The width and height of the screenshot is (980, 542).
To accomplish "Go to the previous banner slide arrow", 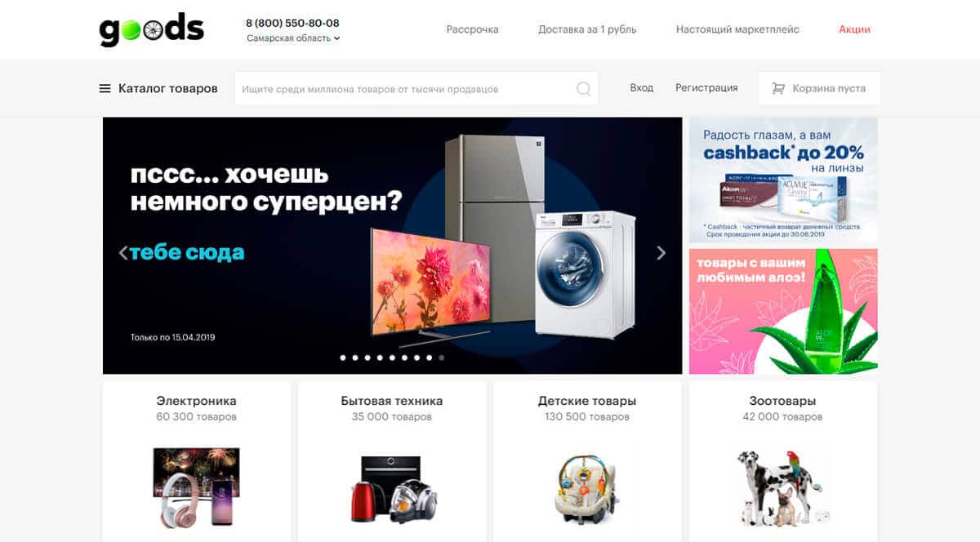I will pos(123,253).
